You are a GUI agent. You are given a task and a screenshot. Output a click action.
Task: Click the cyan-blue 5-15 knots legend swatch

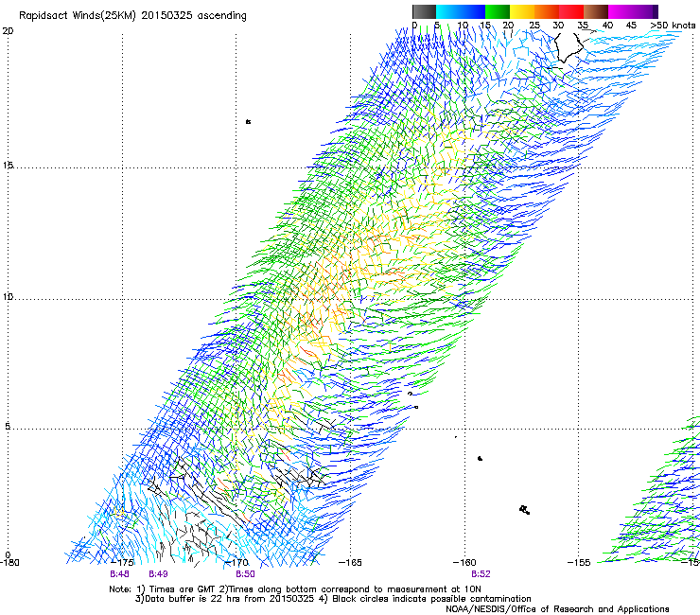click(461, 11)
